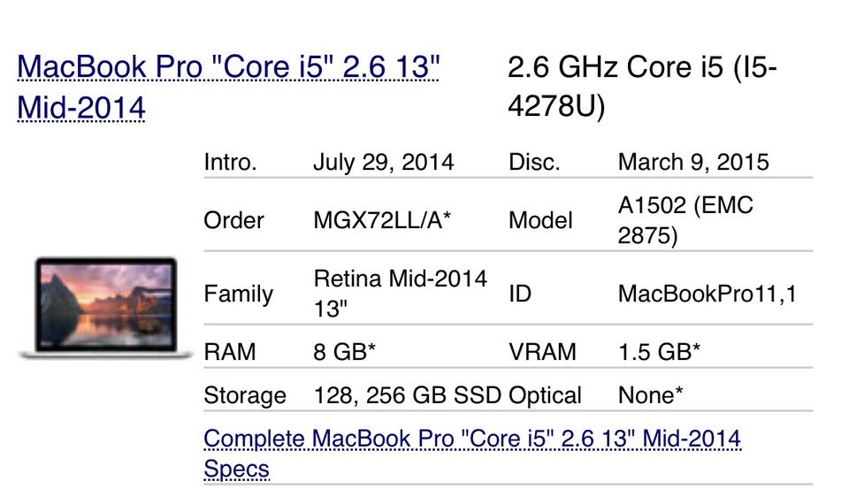Click the Family row label
The image size is (849, 504).
238,294
